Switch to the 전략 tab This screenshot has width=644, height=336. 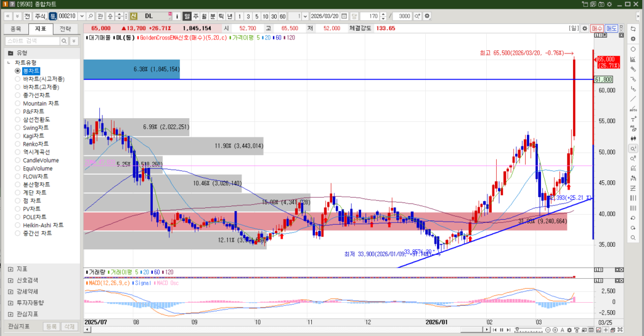[x=65, y=29]
